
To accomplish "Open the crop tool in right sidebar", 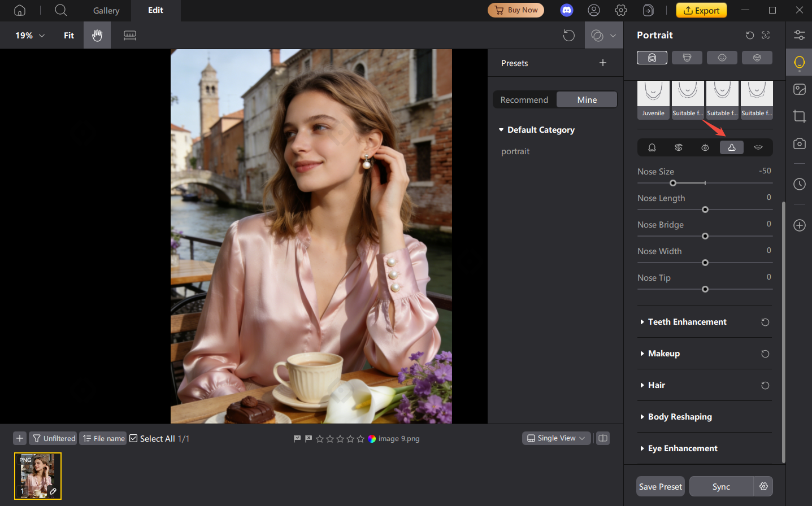I will (x=799, y=116).
